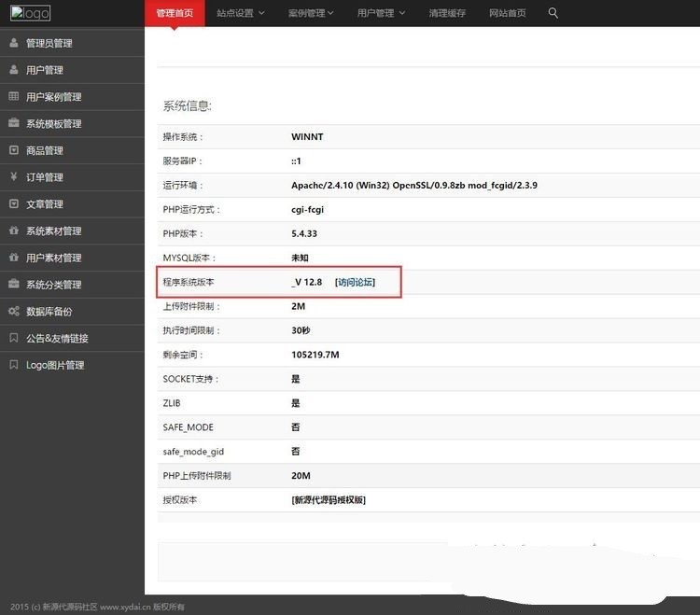Select the 20M PHP upload limit value
Viewport: 700px width, 615px height.
tap(301, 476)
